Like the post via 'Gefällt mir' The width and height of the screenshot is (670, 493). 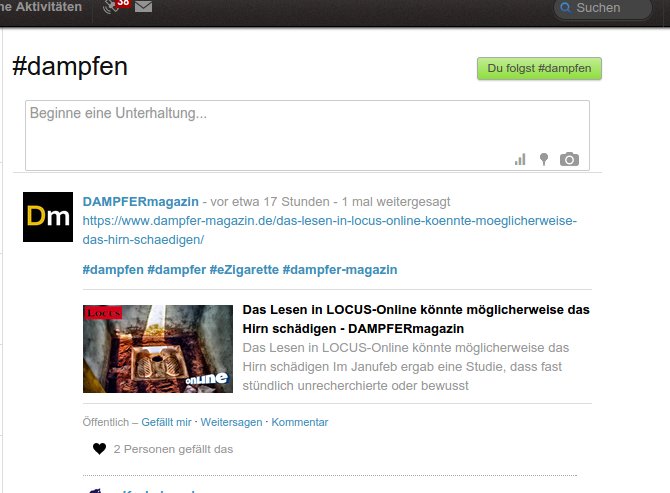[166, 422]
